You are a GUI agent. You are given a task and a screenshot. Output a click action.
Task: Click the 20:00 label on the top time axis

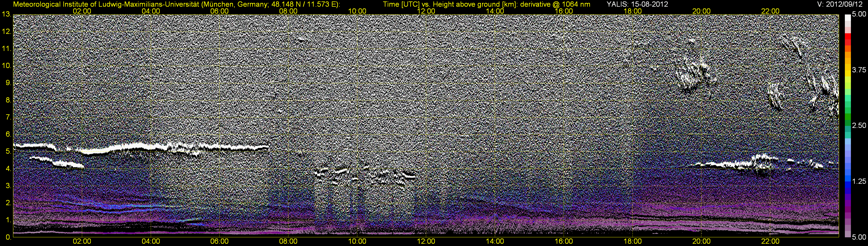pyautogui.click(x=702, y=11)
